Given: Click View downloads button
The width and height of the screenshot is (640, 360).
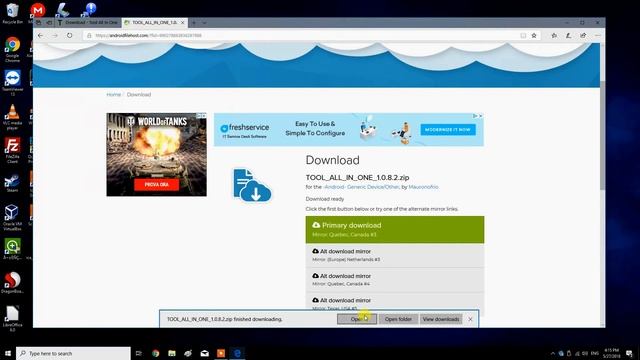Looking at the screenshot, I should tap(441, 319).
